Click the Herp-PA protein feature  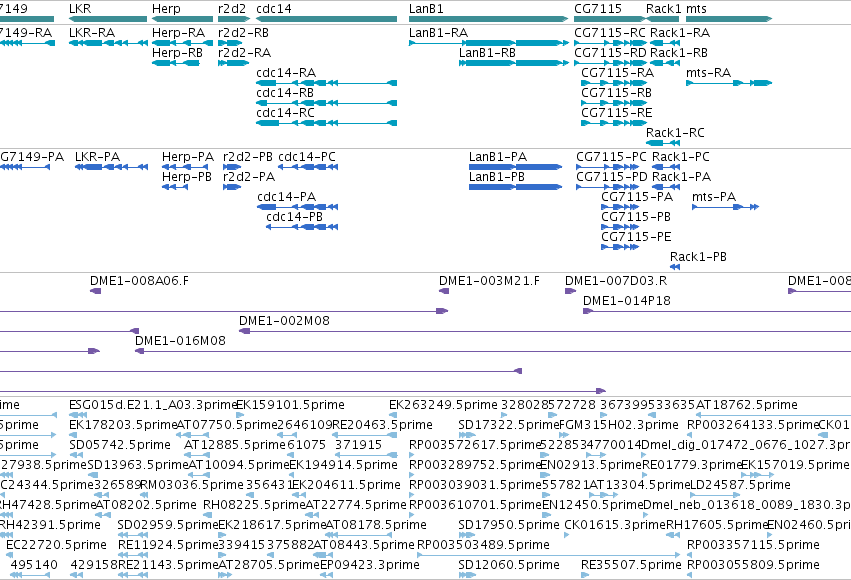(x=184, y=167)
